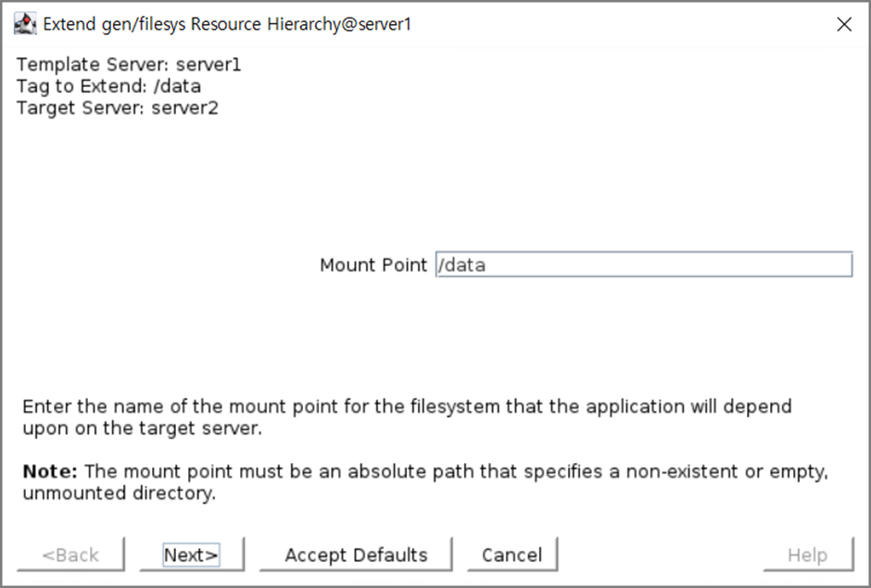Proceed with the Next> button
Screen dimensions: 871x588
coord(191,554)
